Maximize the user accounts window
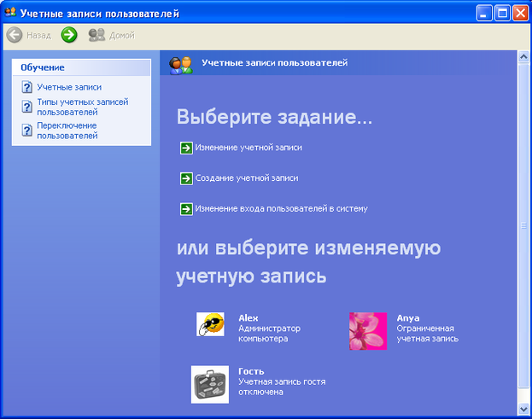Image resolution: width=532 pixels, height=419 pixels. 502,14
